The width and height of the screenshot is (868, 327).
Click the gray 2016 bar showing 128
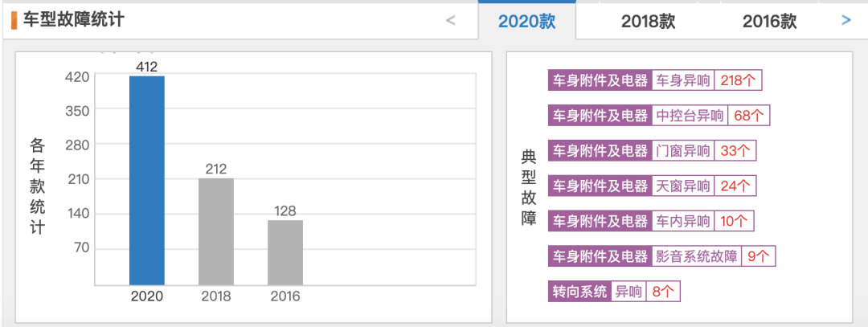pos(285,252)
